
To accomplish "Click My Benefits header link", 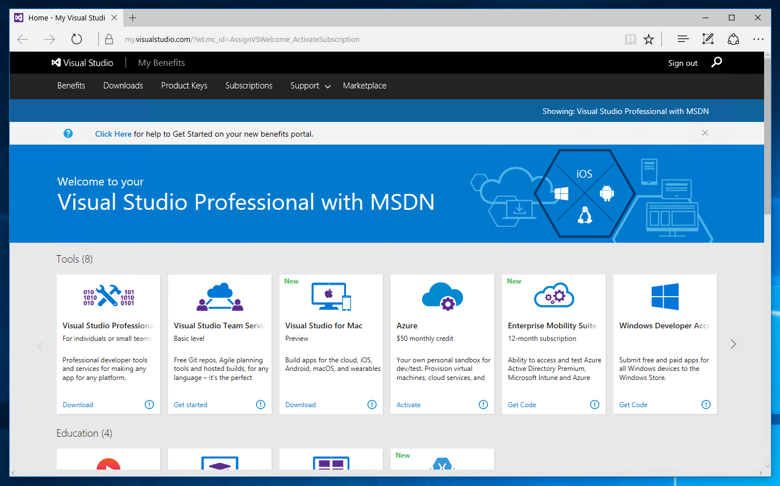I will (161, 63).
